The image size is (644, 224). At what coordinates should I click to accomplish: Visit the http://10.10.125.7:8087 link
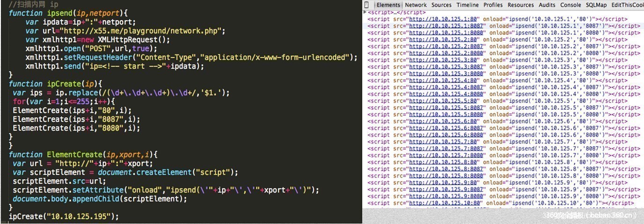(446, 149)
